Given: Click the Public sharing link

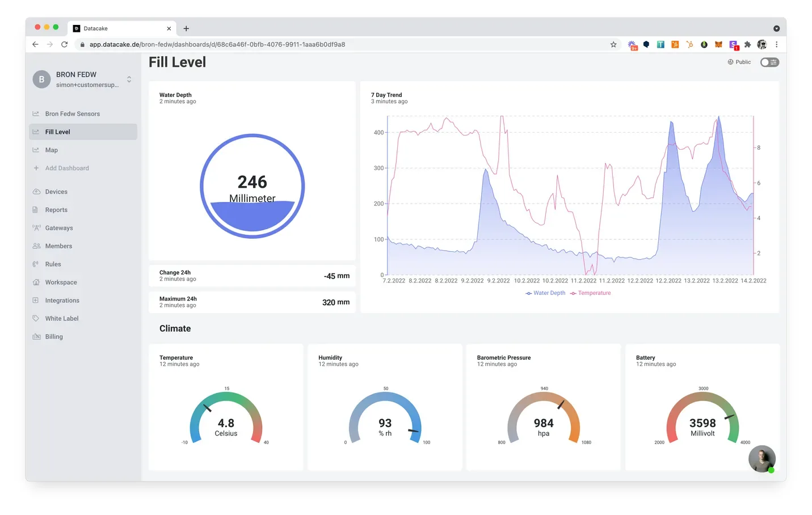Looking at the screenshot, I should click(x=739, y=62).
